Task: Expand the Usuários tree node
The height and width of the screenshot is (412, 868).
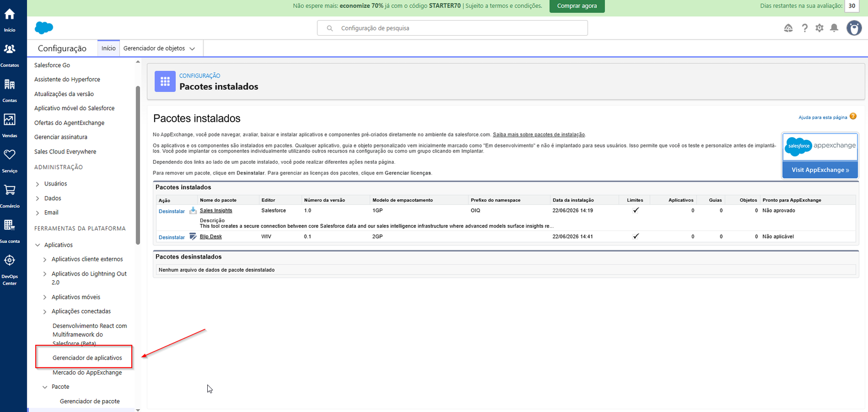Action: [x=37, y=184]
